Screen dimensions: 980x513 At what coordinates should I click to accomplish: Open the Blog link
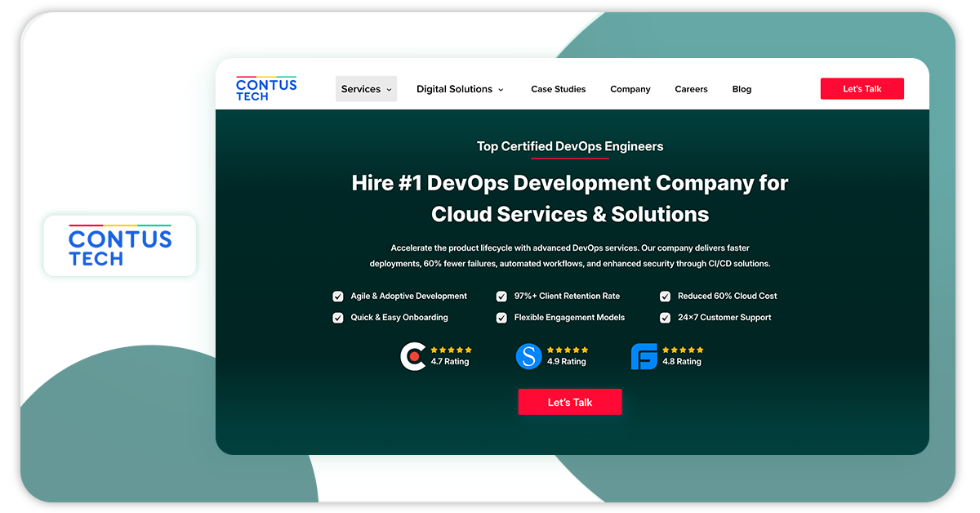click(742, 89)
